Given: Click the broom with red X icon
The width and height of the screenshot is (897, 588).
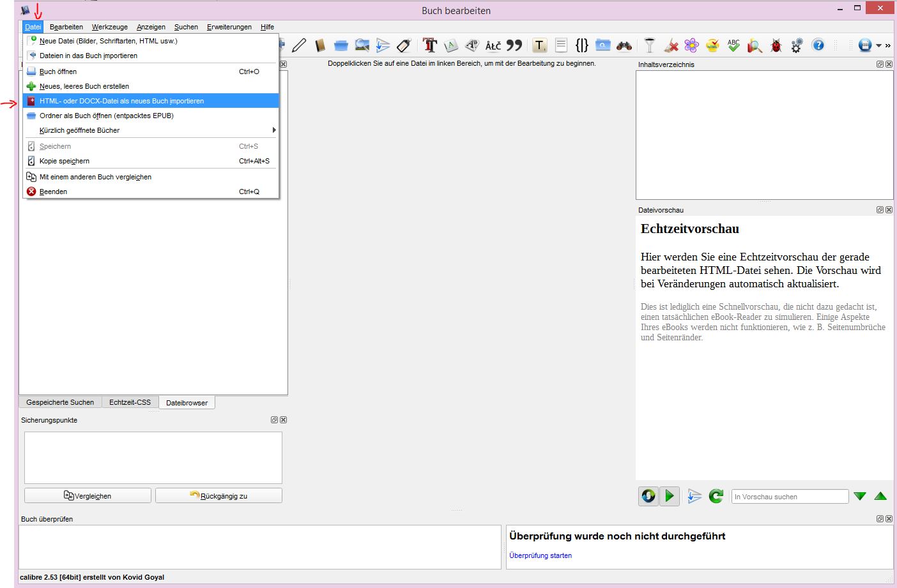Looking at the screenshot, I should [x=671, y=45].
